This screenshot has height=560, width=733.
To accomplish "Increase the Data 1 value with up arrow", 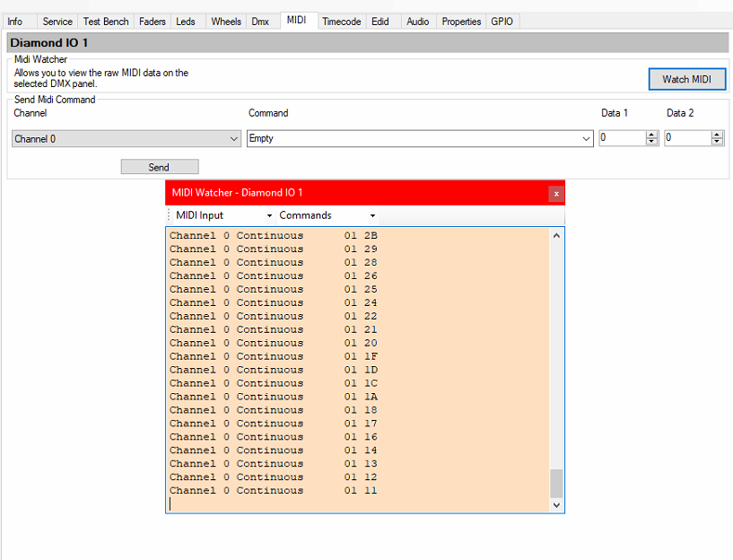I will point(651,135).
